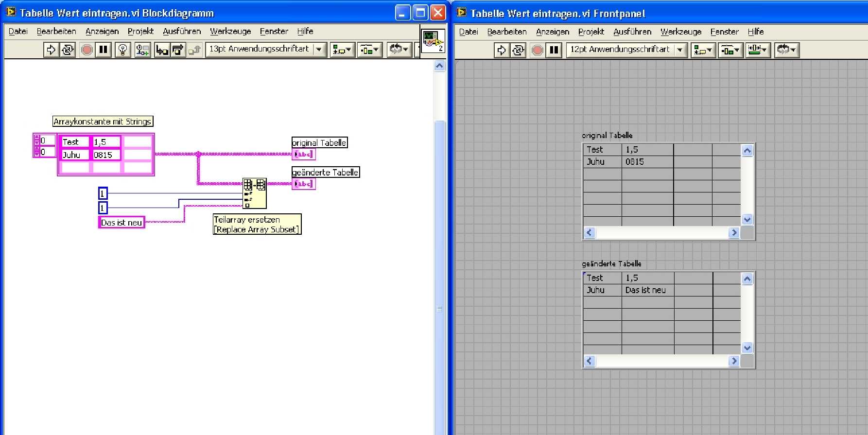Click 'geänderte Tabelle' indicator terminal
The image size is (868, 435).
point(303,184)
